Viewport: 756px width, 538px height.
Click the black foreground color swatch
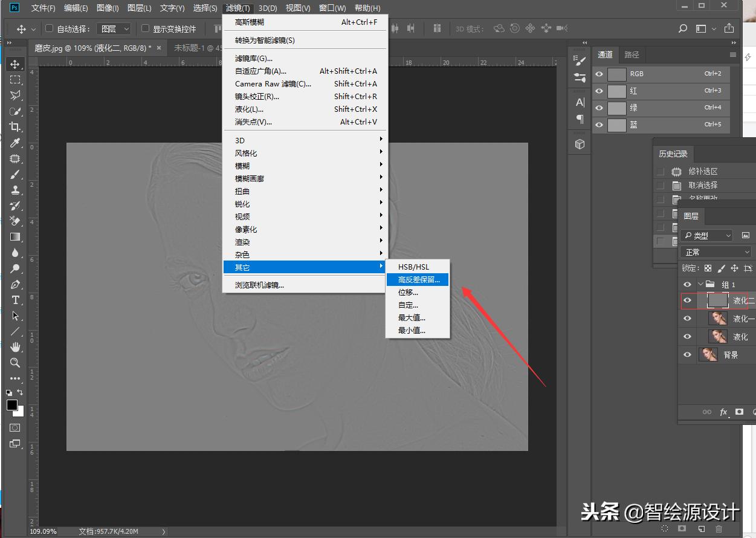coord(11,405)
